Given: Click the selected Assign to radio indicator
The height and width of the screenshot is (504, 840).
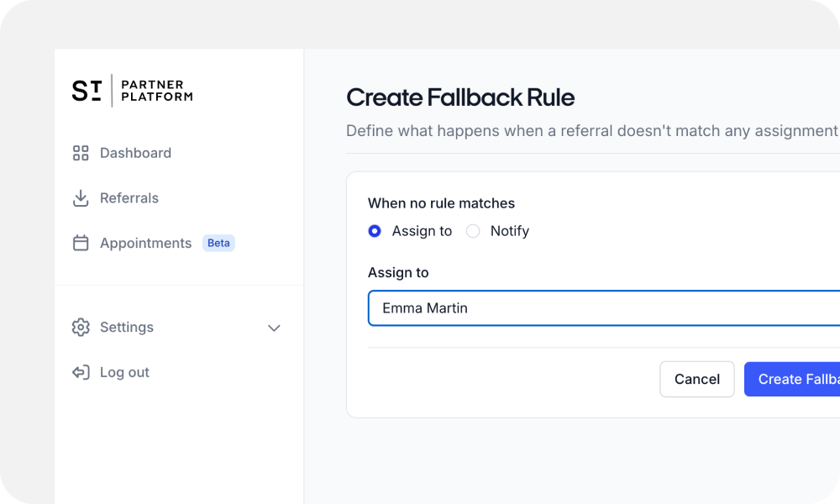Looking at the screenshot, I should pyautogui.click(x=375, y=231).
